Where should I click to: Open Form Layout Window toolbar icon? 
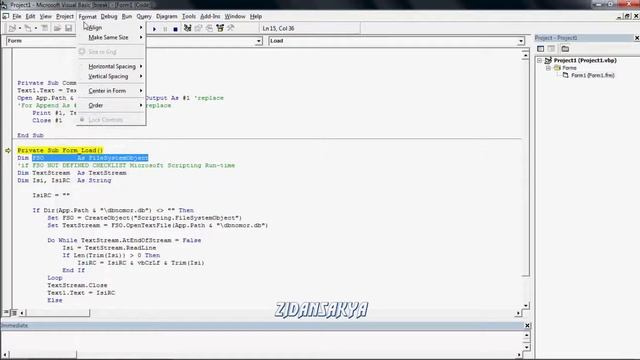[x=209, y=28]
